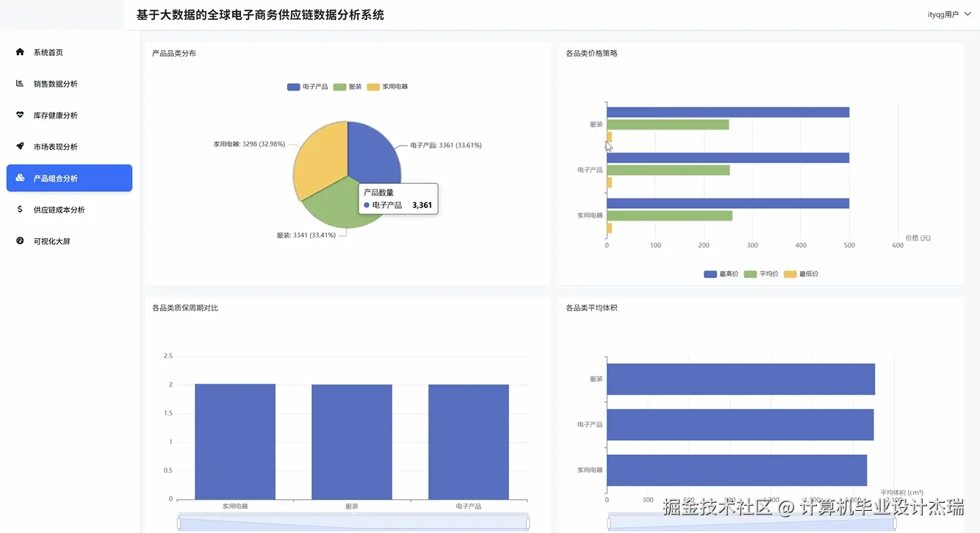Click the 各品类平均体积 card title
The width and height of the screenshot is (980, 533).
pos(591,308)
